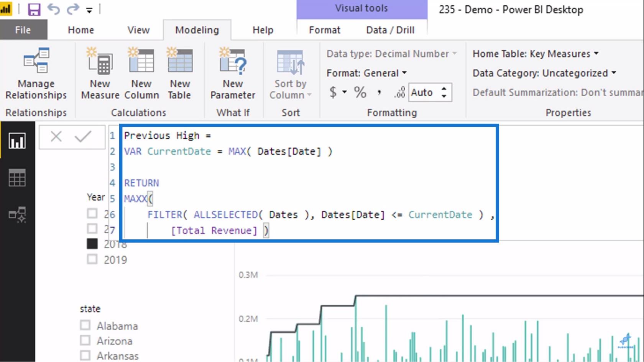
Task: Increase decimal places with up arrow
Action: (444, 88)
